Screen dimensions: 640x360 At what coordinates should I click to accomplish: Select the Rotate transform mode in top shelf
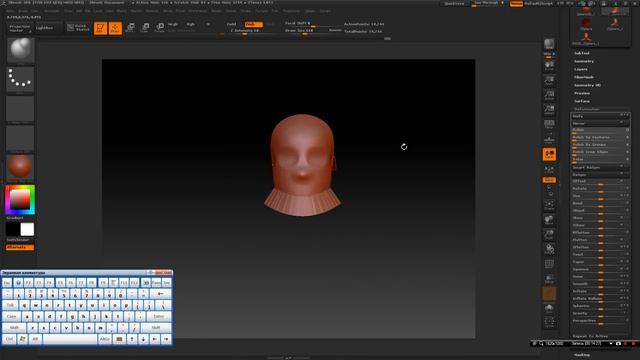click(160, 28)
